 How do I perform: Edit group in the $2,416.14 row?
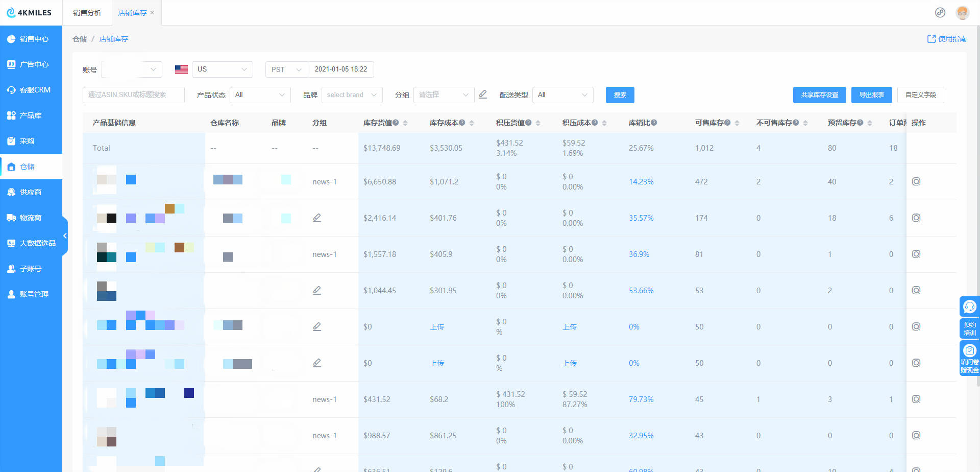[317, 218]
